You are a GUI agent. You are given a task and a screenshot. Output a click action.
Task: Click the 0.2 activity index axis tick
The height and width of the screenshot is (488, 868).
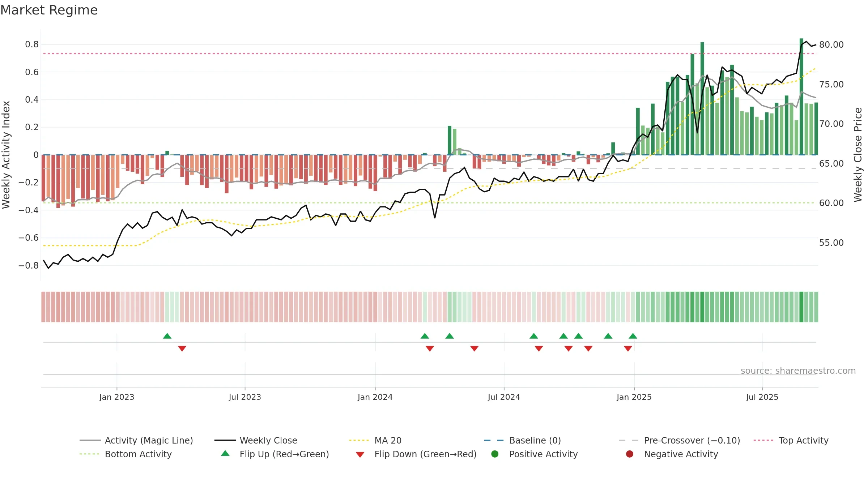pos(32,127)
